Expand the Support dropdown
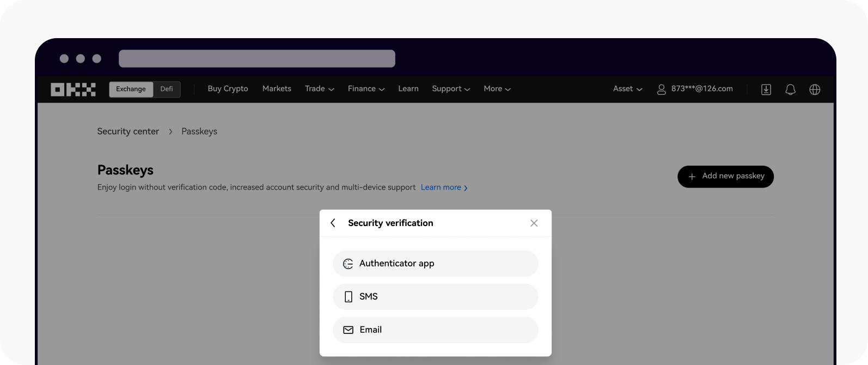This screenshot has height=365, width=868. (451, 89)
